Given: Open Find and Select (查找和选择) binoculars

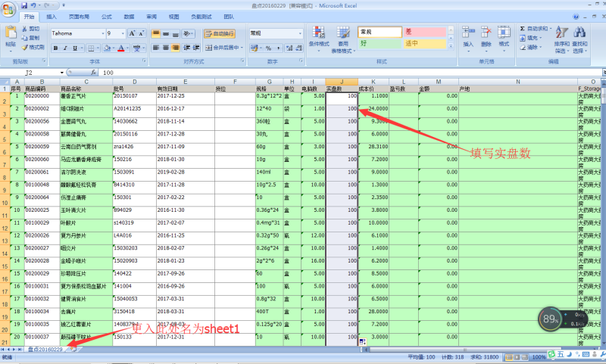Looking at the screenshot, I should click(x=579, y=39).
